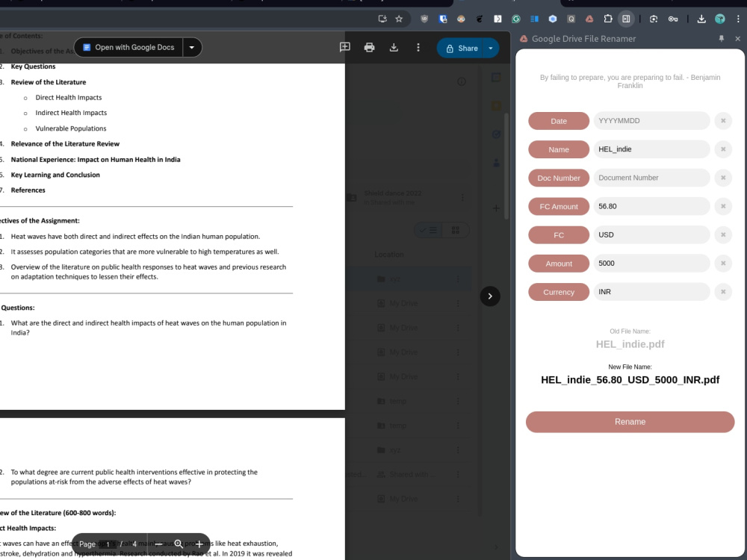This screenshot has width=747, height=560.
Task: Go to next file with right arrow
Action: [x=490, y=296]
